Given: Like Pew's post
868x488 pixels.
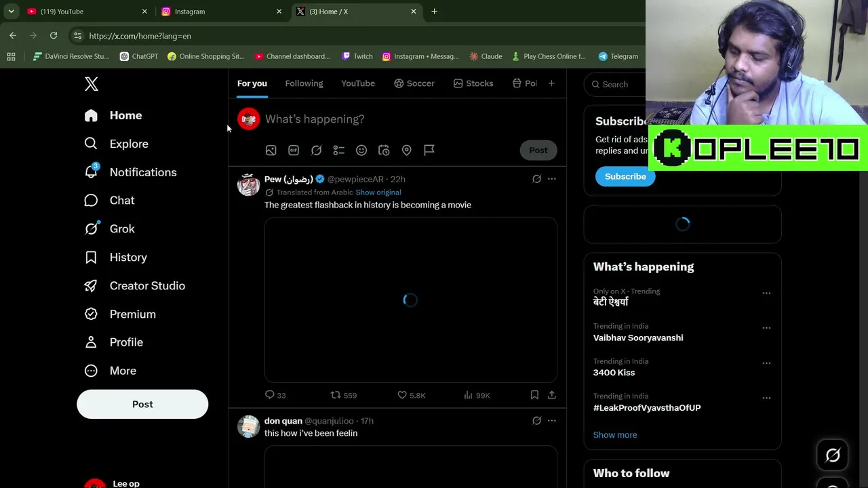Looking at the screenshot, I should pos(411,395).
